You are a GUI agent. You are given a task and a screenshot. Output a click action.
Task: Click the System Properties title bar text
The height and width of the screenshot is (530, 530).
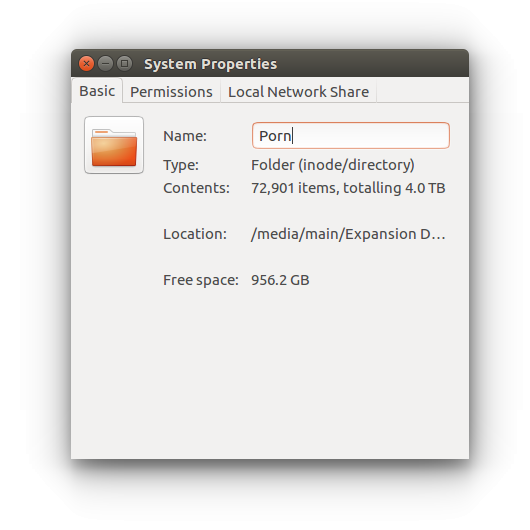tap(210, 64)
